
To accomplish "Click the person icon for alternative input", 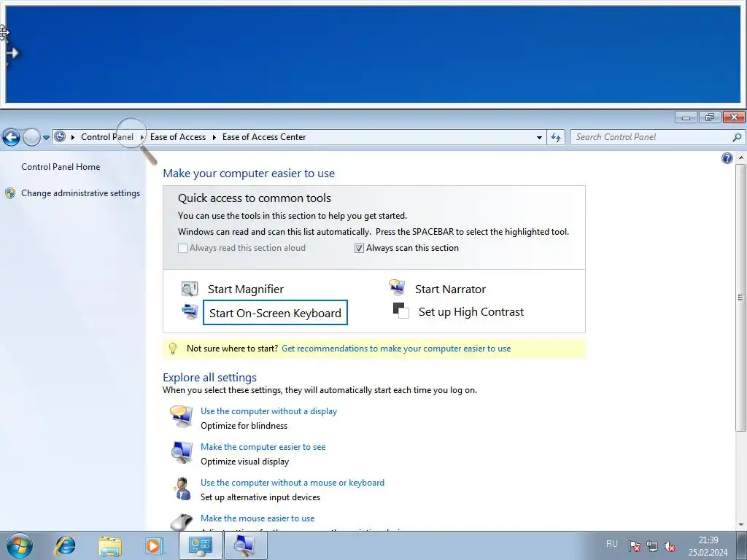I will tap(182, 489).
